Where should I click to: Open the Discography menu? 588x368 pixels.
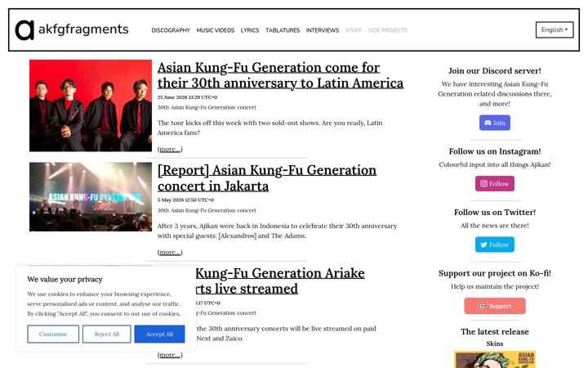171,30
